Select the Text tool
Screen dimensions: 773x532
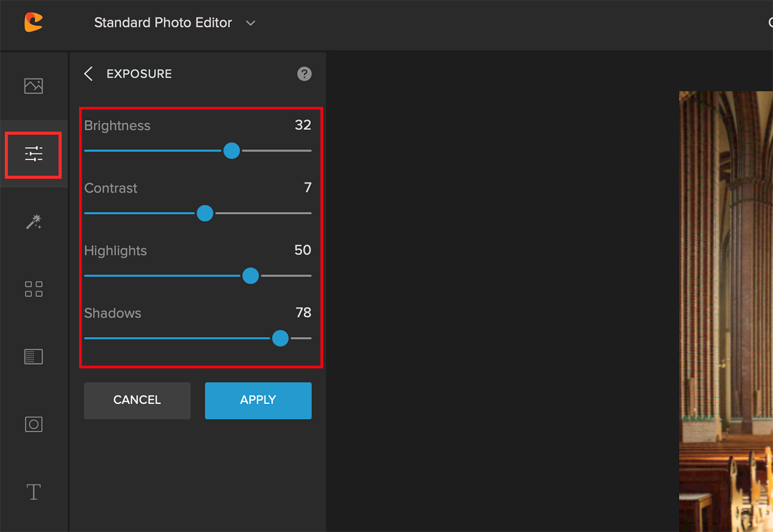coord(33,492)
